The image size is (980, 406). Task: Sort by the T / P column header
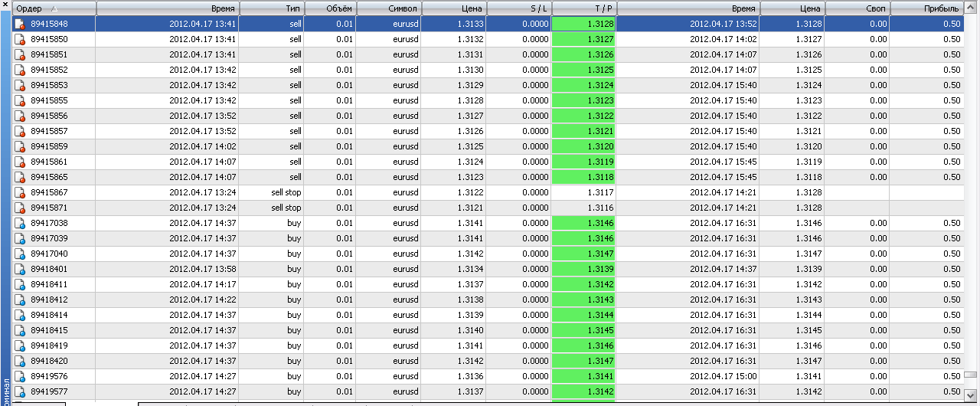click(x=584, y=8)
